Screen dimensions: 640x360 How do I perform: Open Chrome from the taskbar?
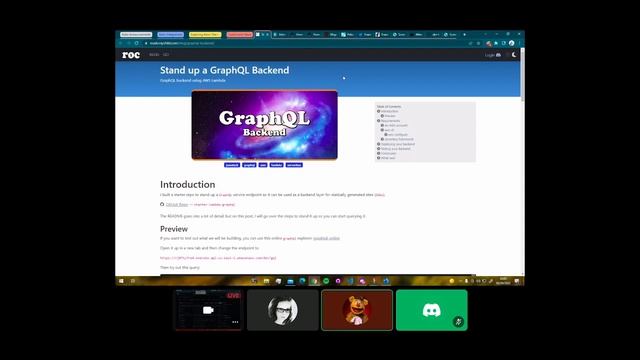click(314, 281)
